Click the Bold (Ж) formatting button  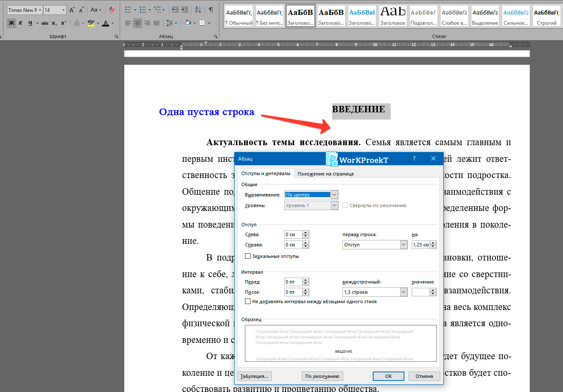[12, 23]
